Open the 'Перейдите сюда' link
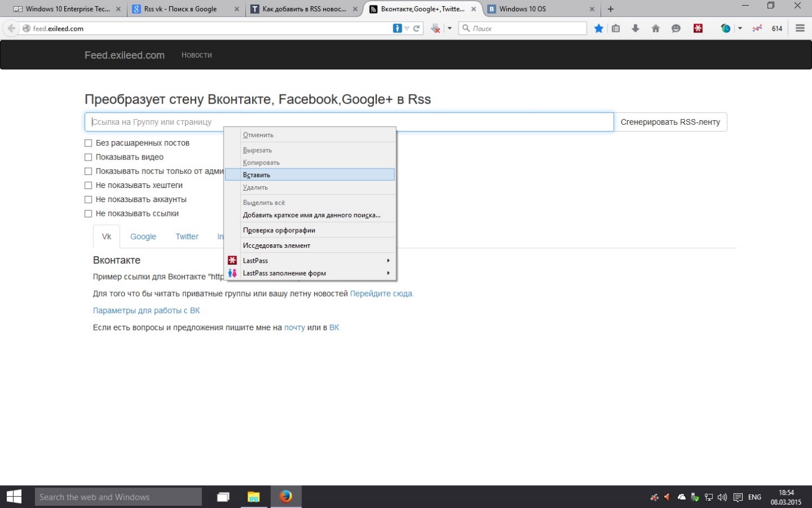The width and height of the screenshot is (812, 508). [382, 294]
